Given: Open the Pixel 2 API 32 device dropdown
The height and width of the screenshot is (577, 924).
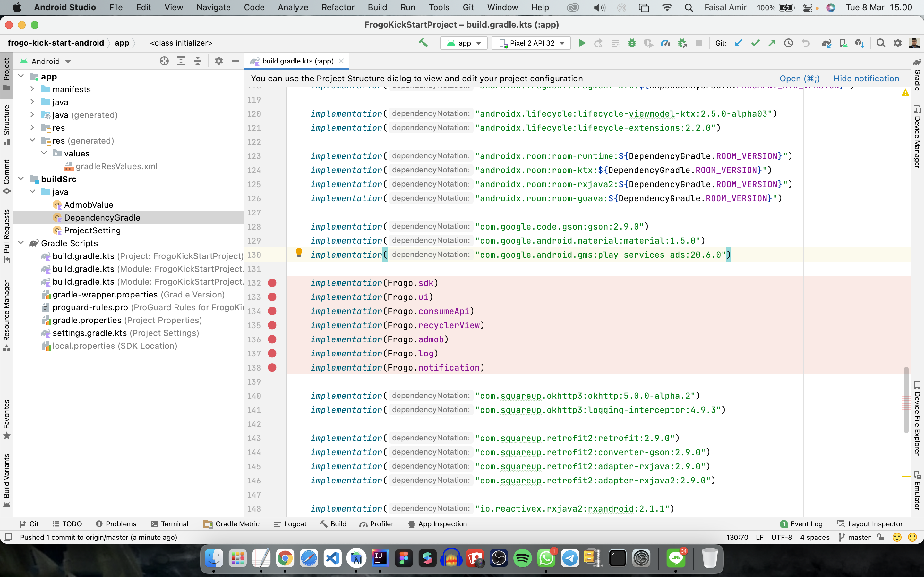Looking at the screenshot, I should coord(531,43).
